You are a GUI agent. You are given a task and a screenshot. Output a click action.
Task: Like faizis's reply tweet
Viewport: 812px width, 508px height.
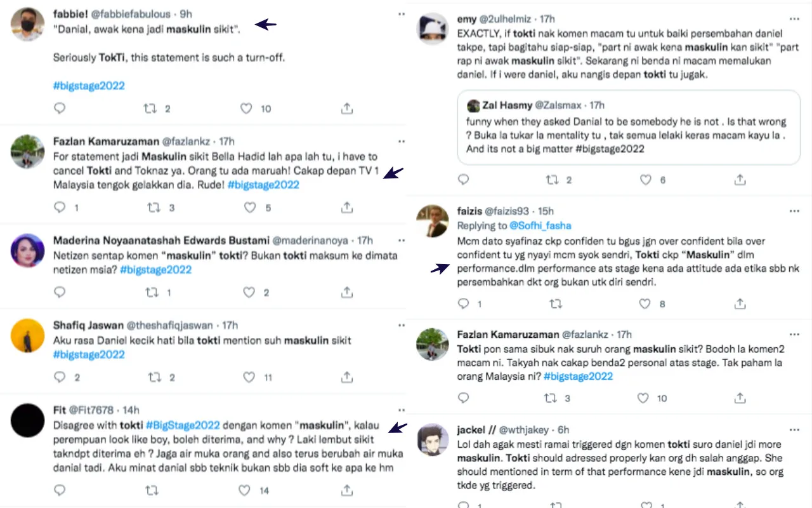pyautogui.click(x=645, y=304)
